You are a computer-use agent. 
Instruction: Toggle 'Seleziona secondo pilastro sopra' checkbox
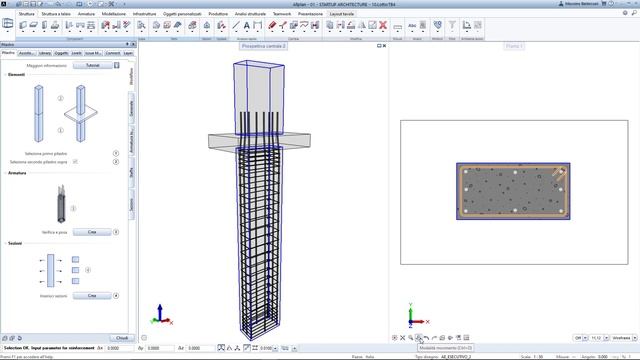tap(75, 162)
